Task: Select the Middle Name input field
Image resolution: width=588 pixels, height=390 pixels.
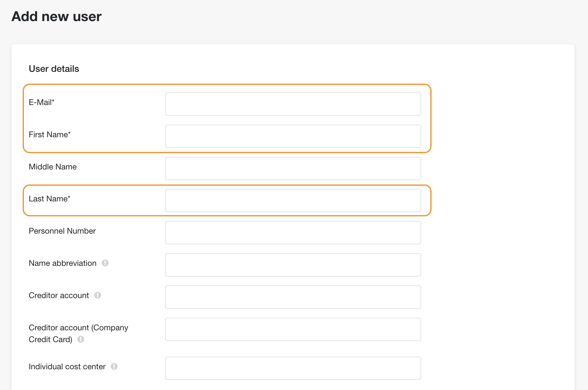Action: point(293,169)
